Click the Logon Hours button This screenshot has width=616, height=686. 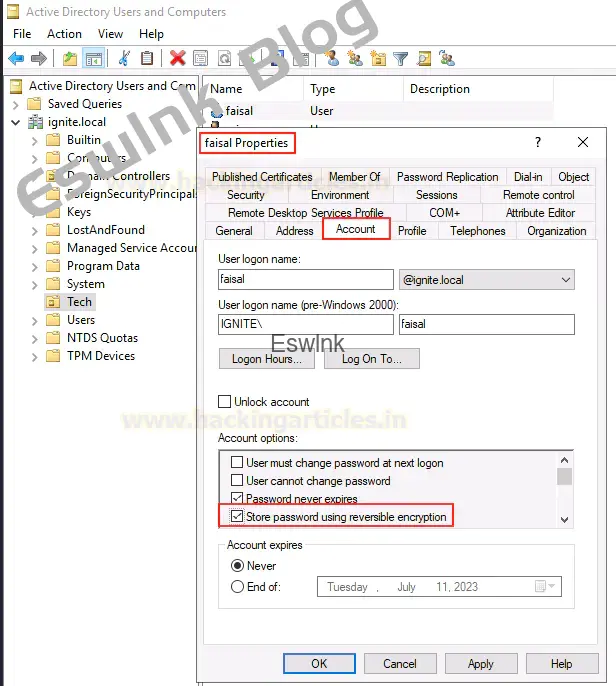260,359
